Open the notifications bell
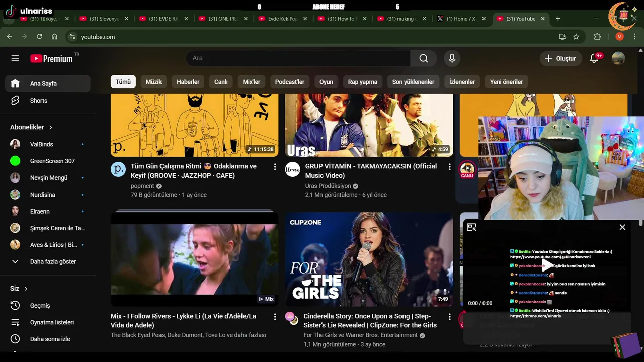 click(594, 58)
